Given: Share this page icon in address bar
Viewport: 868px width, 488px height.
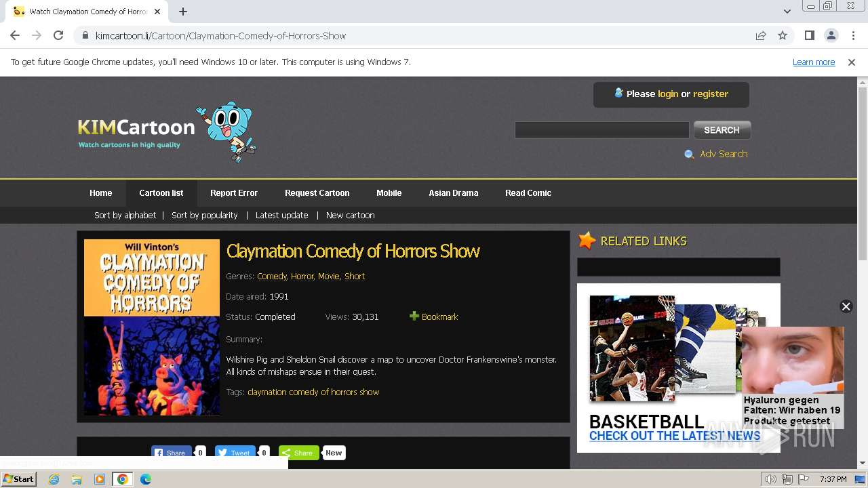Looking at the screenshot, I should point(761,35).
